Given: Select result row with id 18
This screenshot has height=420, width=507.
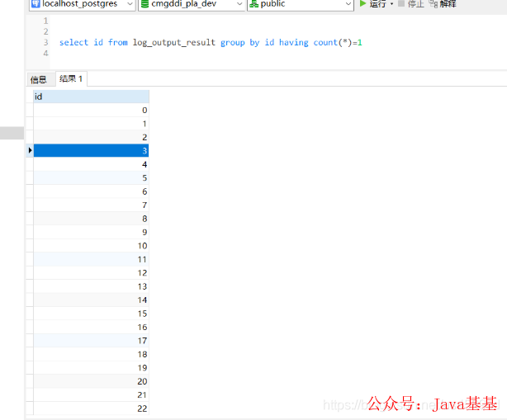Looking at the screenshot, I should point(91,355).
